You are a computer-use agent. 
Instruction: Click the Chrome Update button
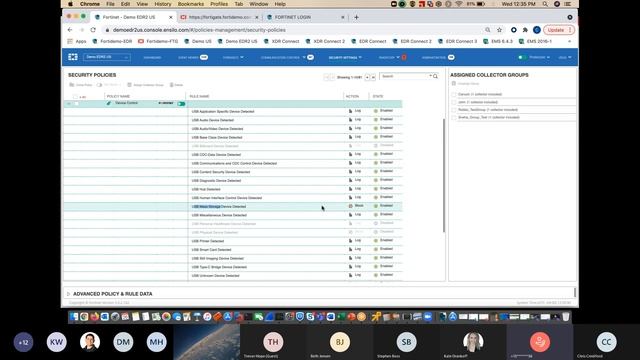click(559, 30)
